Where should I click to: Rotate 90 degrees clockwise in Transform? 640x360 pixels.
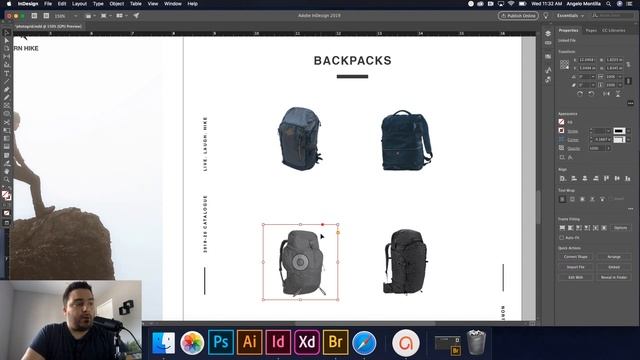580,94
